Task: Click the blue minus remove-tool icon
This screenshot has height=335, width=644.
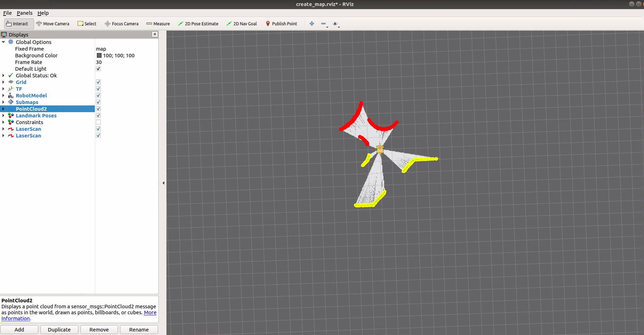Action: tap(323, 24)
